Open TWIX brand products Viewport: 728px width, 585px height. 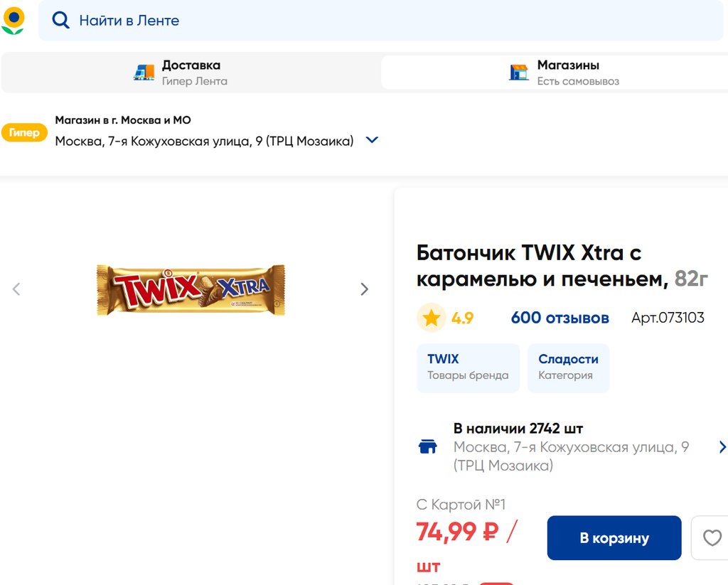[x=468, y=367]
